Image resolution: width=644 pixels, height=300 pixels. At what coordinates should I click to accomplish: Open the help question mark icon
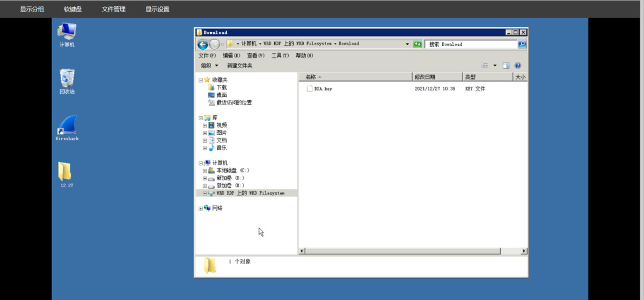point(518,65)
